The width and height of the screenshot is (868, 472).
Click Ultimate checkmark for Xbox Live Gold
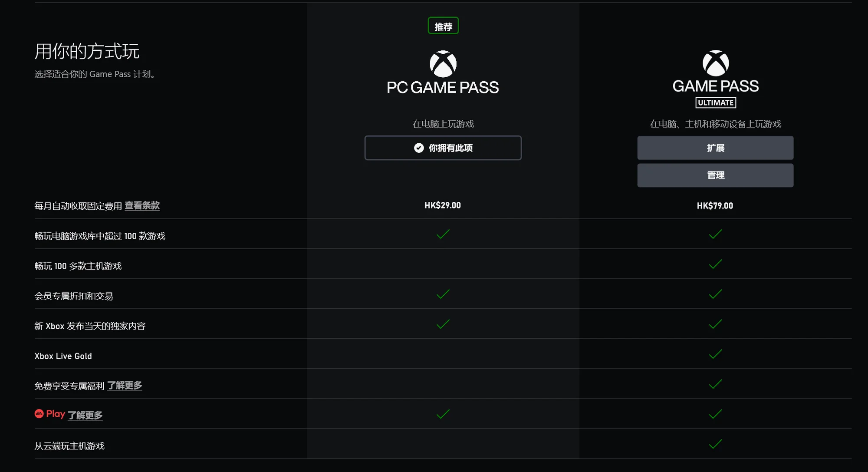715,354
